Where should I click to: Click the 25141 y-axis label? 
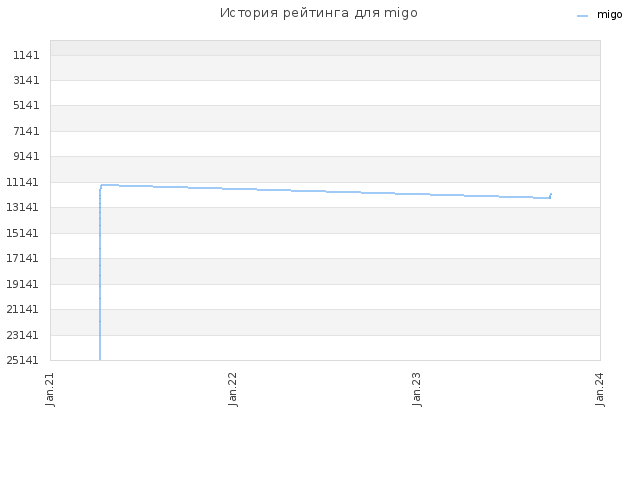point(22,360)
